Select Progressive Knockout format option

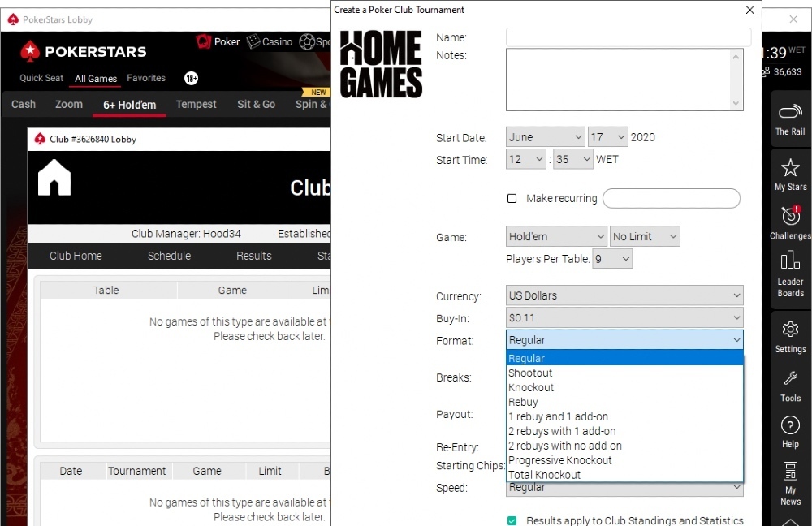point(559,460)
